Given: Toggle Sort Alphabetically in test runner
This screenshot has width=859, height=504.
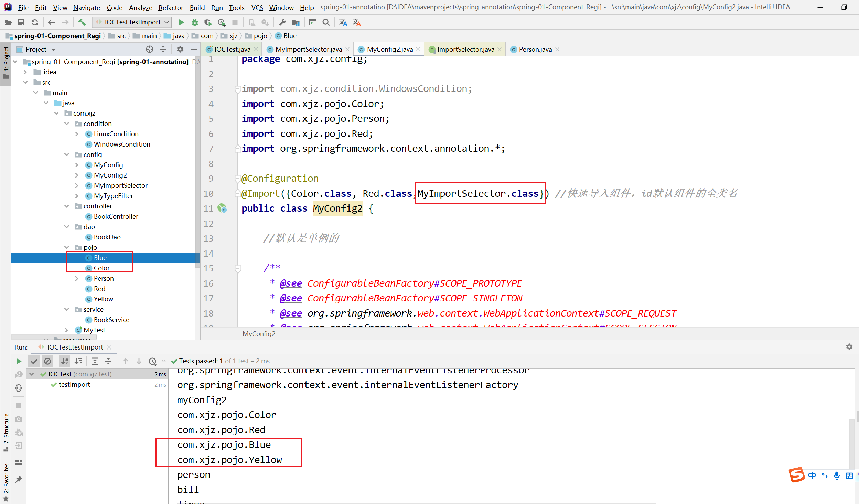Looking at the screenshot, I should (x=64, y=361).
